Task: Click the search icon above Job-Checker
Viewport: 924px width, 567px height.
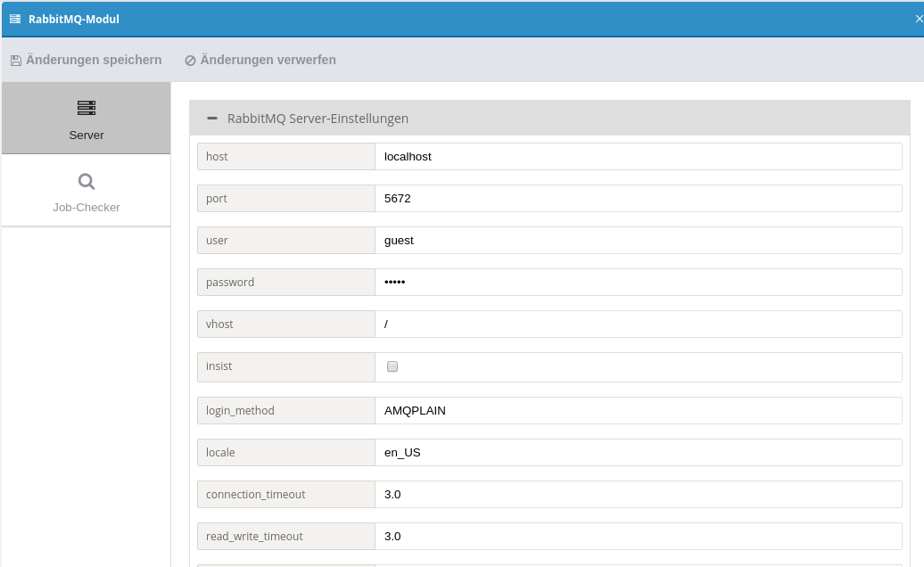Action: coord(86,181)
